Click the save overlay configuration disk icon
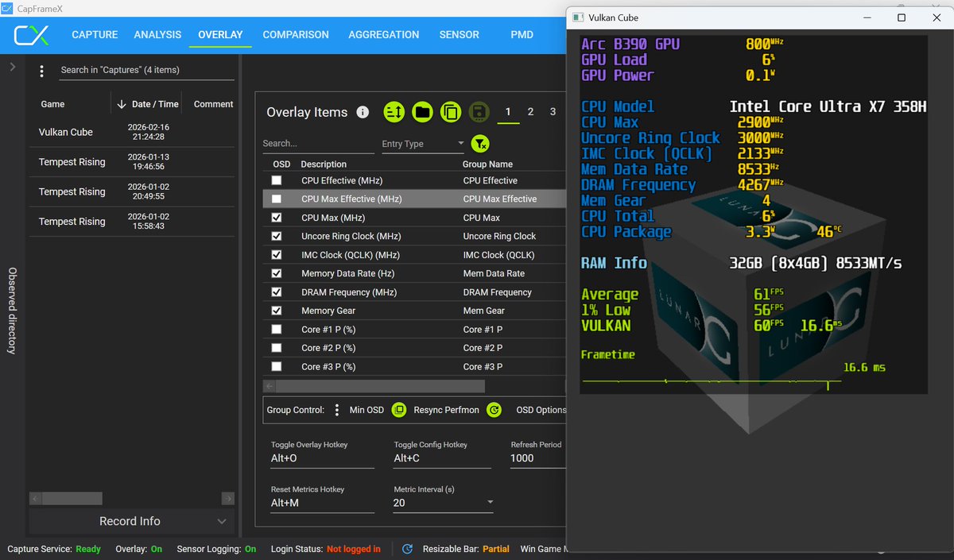This screenshot has height=560, width=954. coord(479,112)
